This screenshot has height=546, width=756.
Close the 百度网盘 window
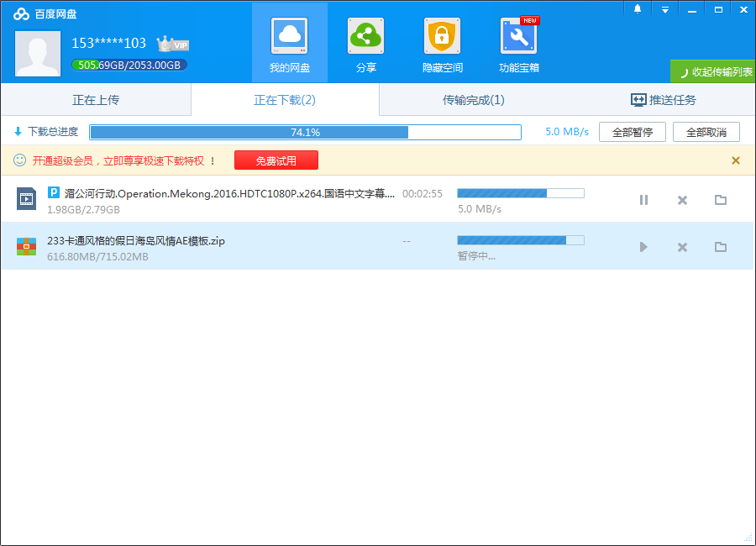pos(744,9)
